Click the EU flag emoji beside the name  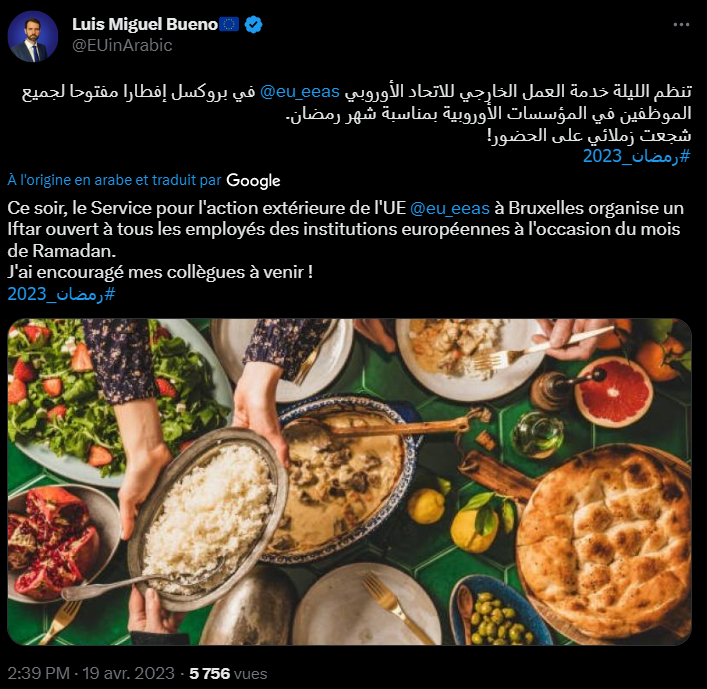click(229, 24)
